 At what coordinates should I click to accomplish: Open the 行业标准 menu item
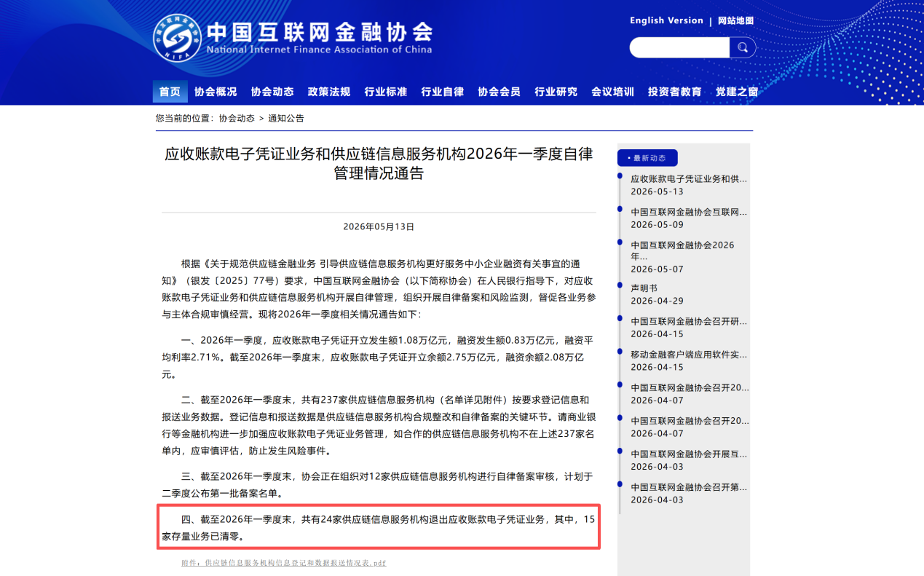(x=386, y=92)
